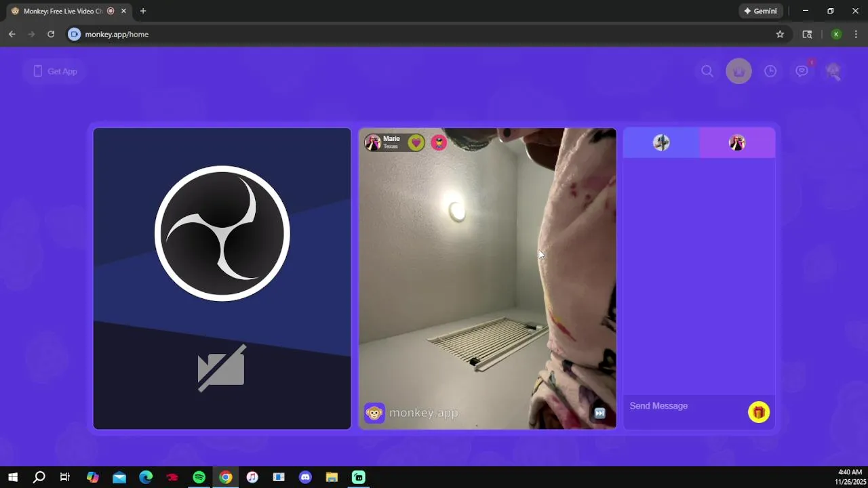Open the Mail app in the taskbar

click(x=119, y=477)
